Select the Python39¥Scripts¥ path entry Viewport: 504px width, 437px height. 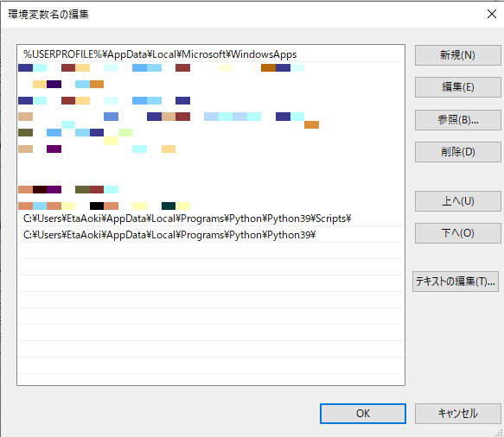pos(211,218)
